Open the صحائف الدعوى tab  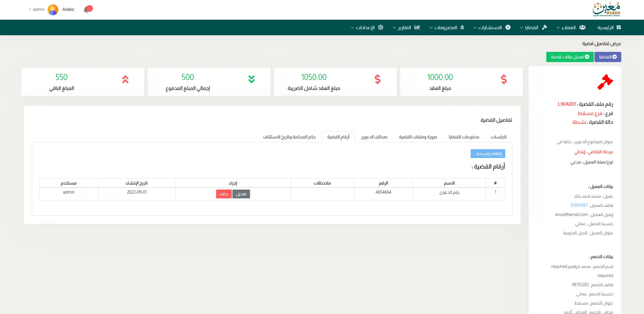click(x=374, y=137)
